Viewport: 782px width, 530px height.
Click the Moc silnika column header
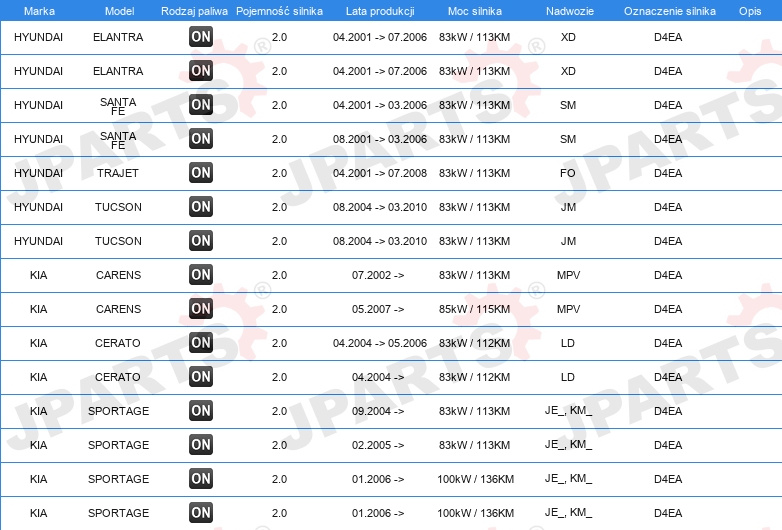[x=475, y=11]
